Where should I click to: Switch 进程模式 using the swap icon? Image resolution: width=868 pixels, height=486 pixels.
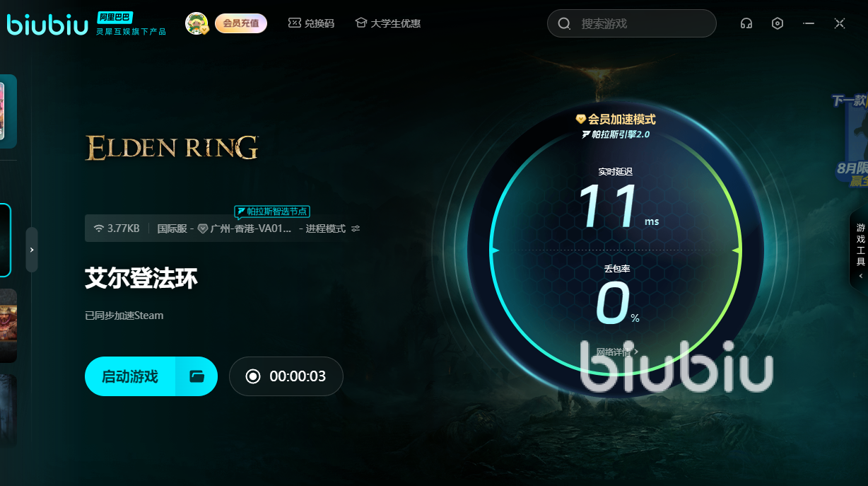pyautogui.click(x=356, y=228)
